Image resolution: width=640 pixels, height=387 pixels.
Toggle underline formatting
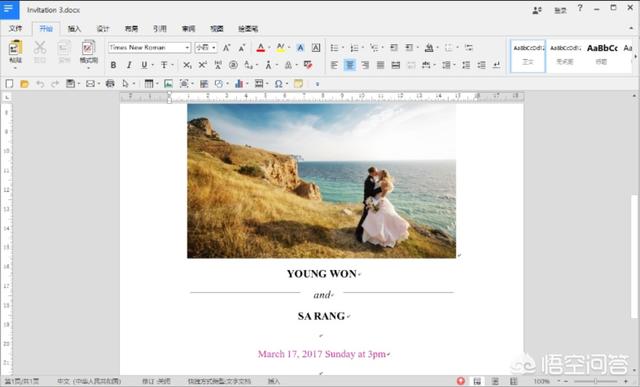coord(144,65)
